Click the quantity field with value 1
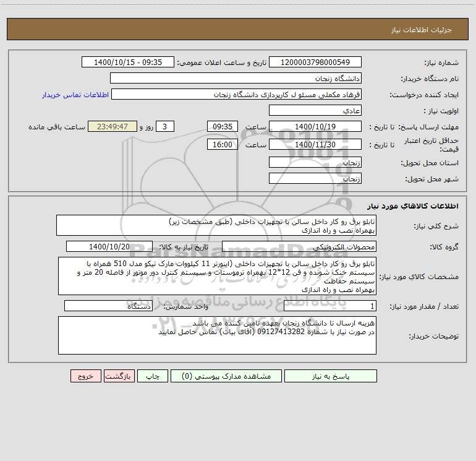This screenshot has width=476, height=461. [x=330, y=306]
